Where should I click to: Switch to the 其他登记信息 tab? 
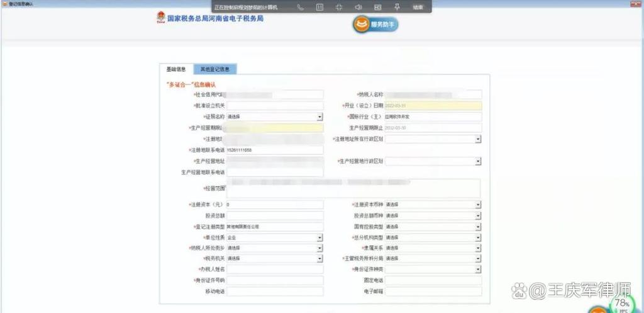pos(215,69)
